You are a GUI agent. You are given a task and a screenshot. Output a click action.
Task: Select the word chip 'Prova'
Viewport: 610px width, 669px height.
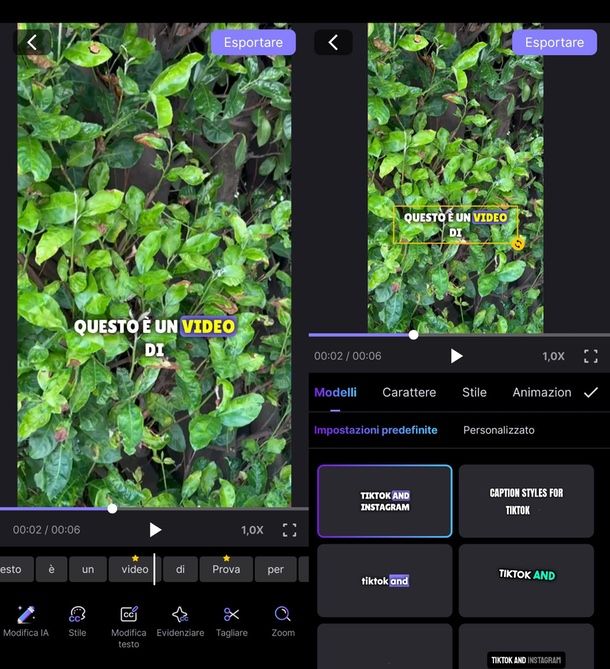click(226, 569)
